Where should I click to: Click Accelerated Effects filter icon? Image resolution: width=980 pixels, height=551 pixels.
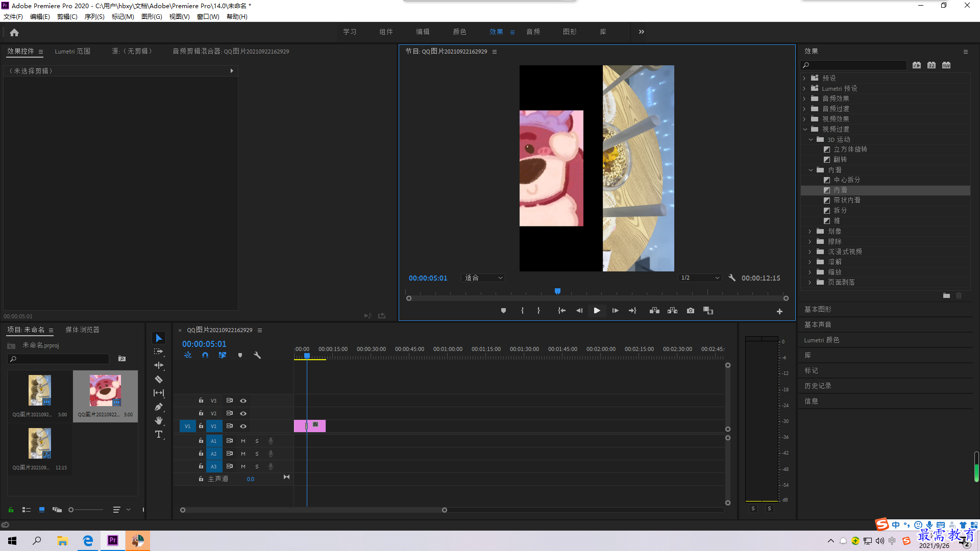click(x=917, y=65)
